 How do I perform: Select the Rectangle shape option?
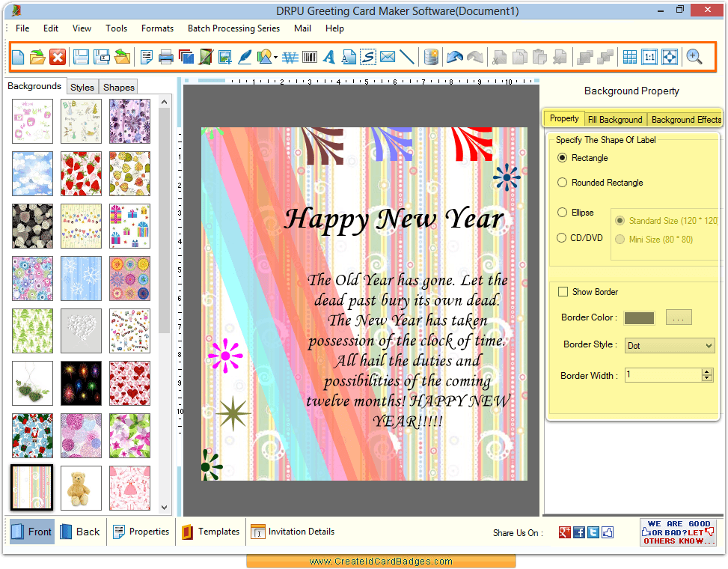[x=582, y=158]
